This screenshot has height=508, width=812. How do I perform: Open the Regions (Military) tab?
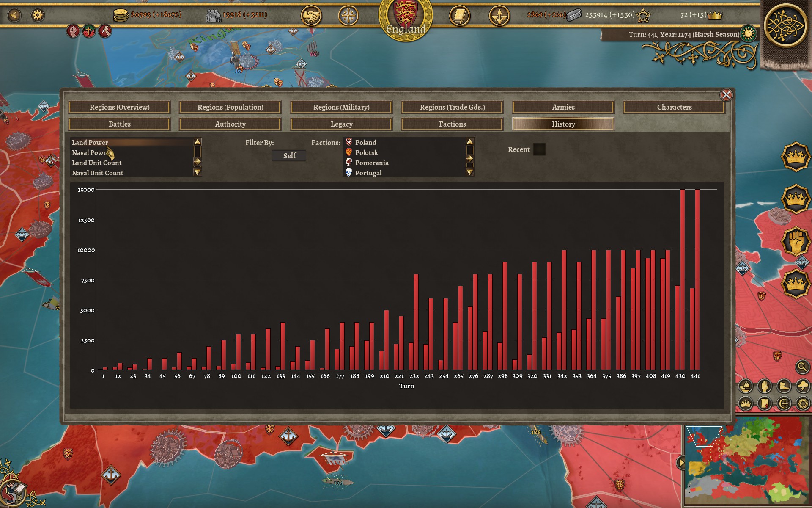click(341, 107)
